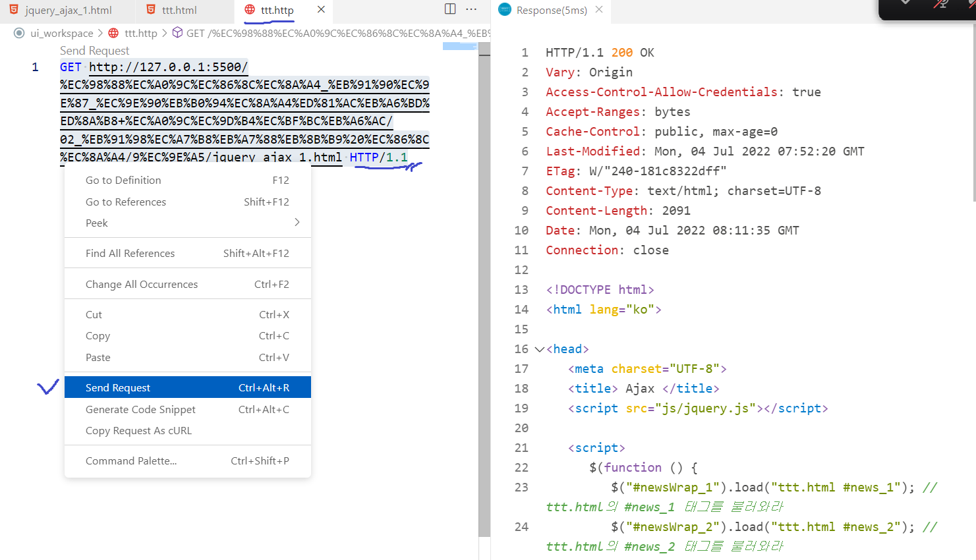The image size is (976, 560).
Task: Click the response pane scrollbar
Action: (974, 113)
